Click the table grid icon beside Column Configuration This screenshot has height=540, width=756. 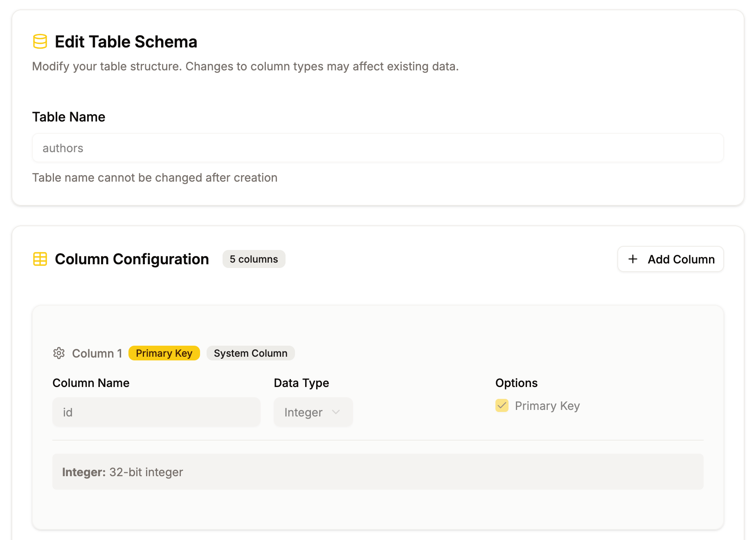tap(40, 259)
